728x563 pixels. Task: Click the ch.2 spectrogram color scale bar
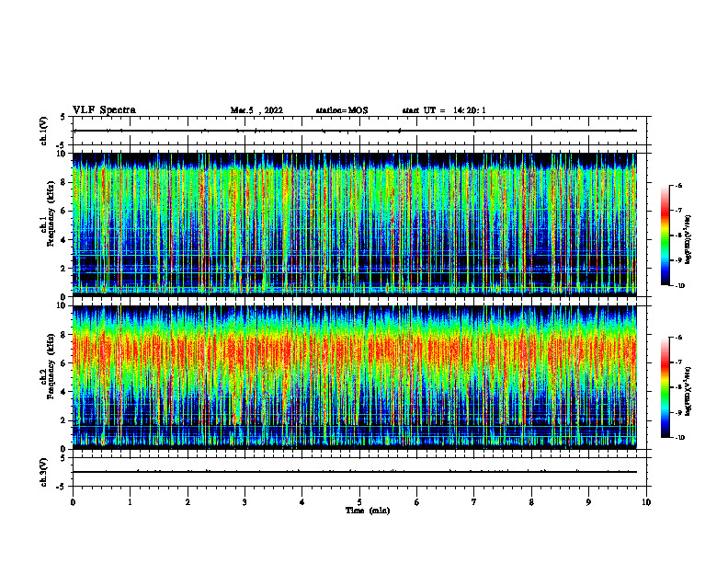pyautogui.click(x=665, y=387)
